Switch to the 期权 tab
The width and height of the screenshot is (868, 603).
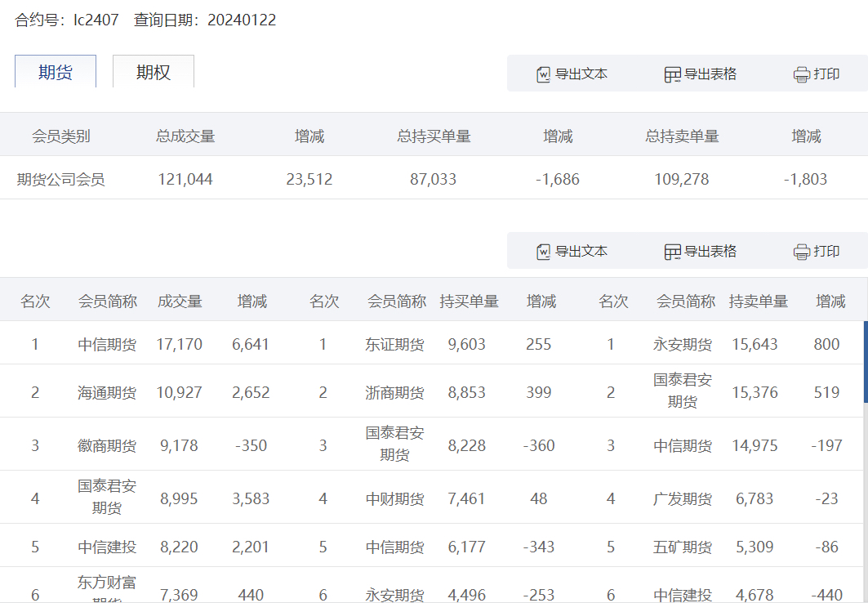tap(154, 71)
